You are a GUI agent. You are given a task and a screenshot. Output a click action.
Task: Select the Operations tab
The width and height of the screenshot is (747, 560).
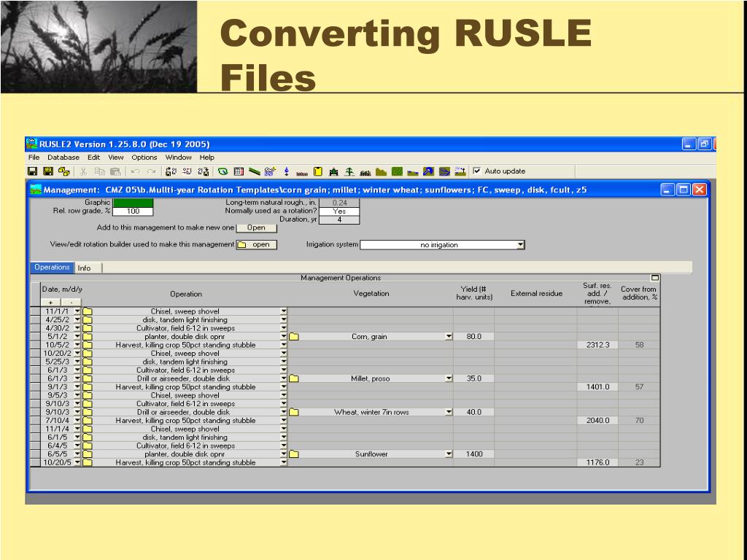(52, 268)
